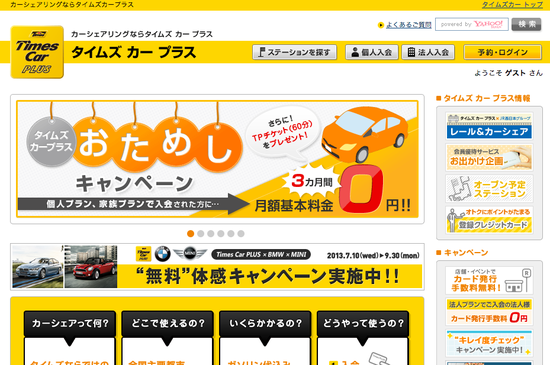Open オープン予定ステーション map banner
Viewport: 550px width, 365px height.
tap(489, 189)
